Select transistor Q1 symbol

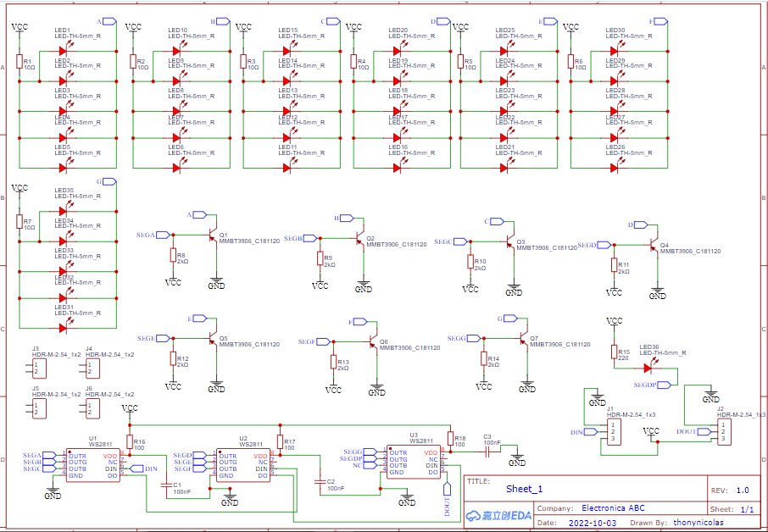click(x=213, y=235)
